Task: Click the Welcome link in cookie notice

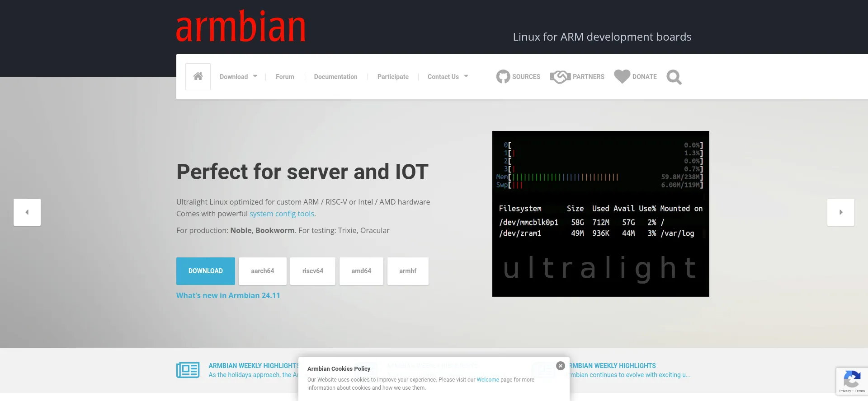Action: pyautogui.click(x=488, y=380)
